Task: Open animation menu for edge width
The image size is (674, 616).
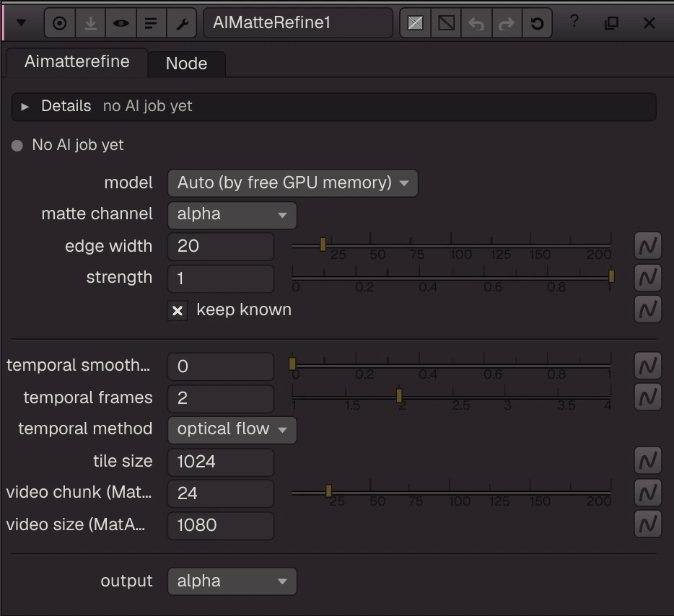Action: [x=648, y=246]
